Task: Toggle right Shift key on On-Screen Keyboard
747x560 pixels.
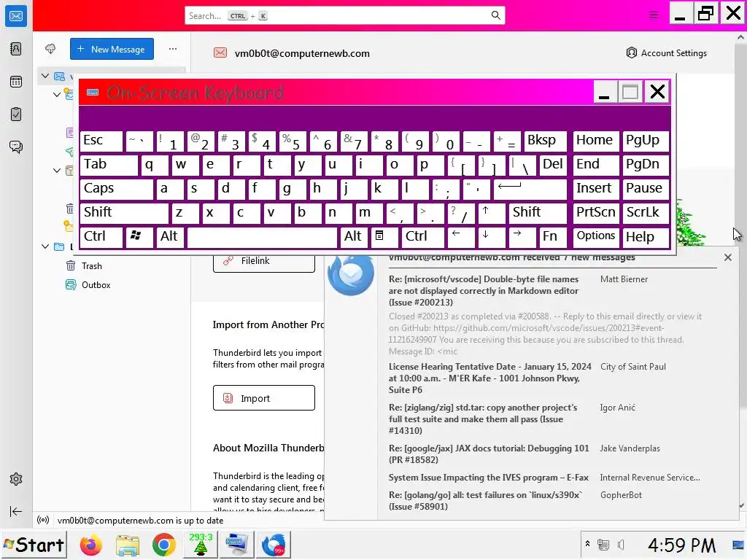Action: click(538, 212)
